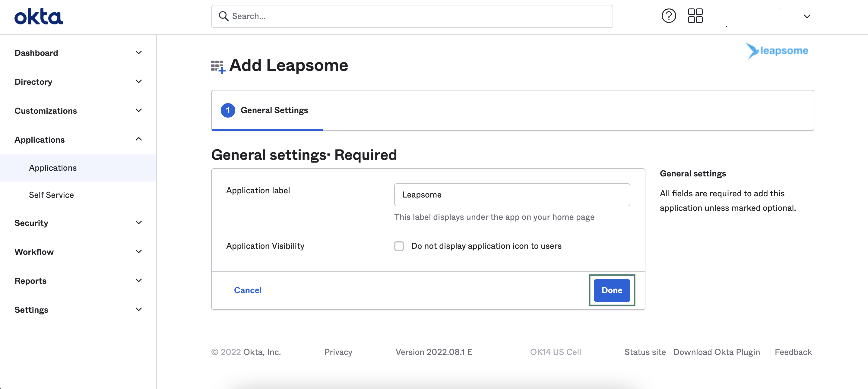Open Dashboard in the sidebar
Image resolution: width=868 pixels, height=389 pixels.
tap(36, 53)
